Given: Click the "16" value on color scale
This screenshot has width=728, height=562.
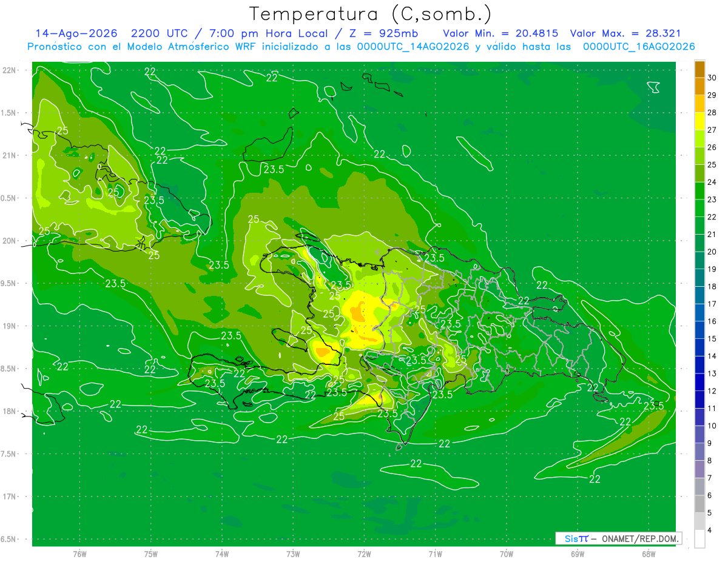Looking at the screenshot, I should pyautogui.click(x=712, y=321).
